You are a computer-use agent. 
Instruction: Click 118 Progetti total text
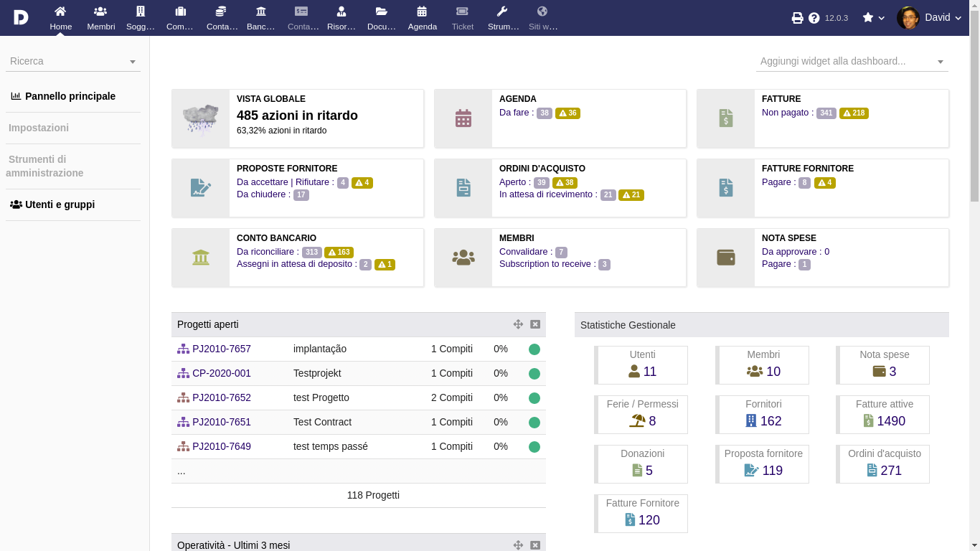[x=373, y=495]
